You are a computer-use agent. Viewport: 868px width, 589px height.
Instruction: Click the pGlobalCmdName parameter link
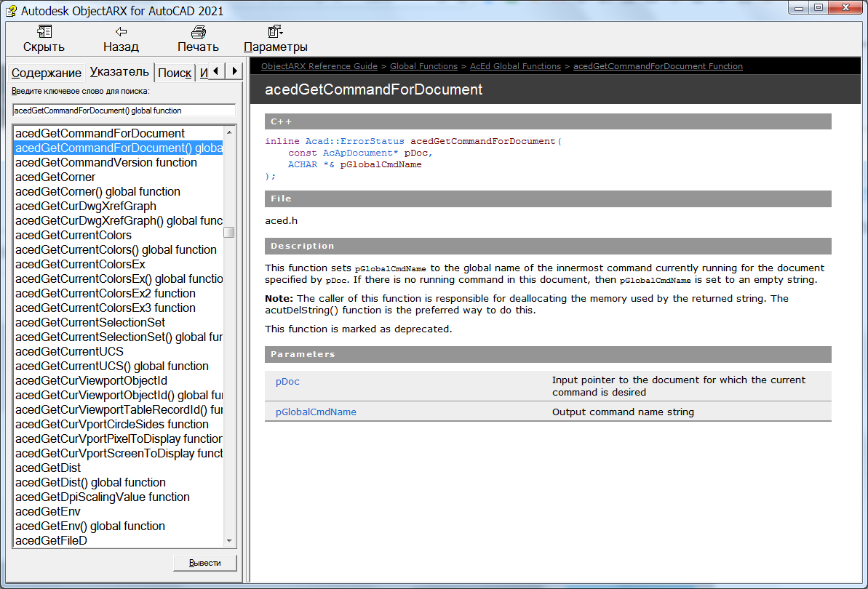(316, 412)
